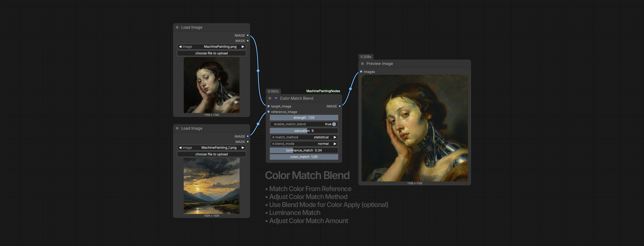Switch match_method to previous option
Image resolution: width=644 pixels, height=246 pixels.
point(273,137)
